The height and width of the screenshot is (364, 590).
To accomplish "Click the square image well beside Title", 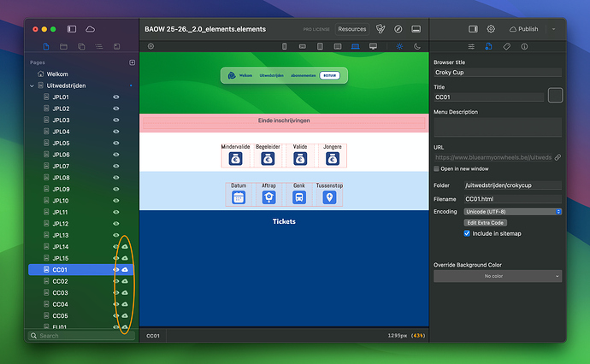I will (555, 95).
